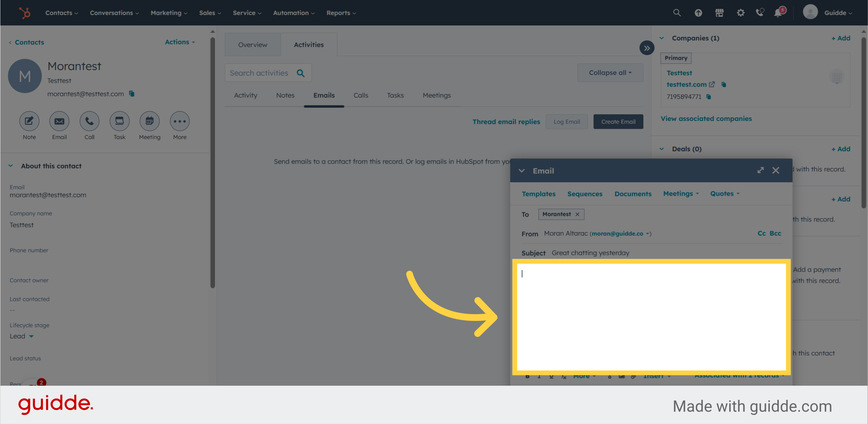Close the Email composer window
The width and height of the screenshot is (868, 424).
pyautogui.click(x=776, y=170)
